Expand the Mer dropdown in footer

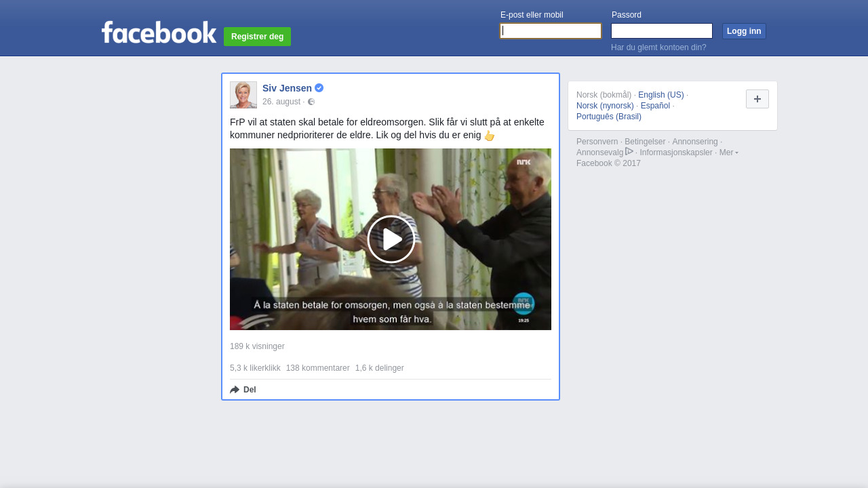click(x=728, y=152)
